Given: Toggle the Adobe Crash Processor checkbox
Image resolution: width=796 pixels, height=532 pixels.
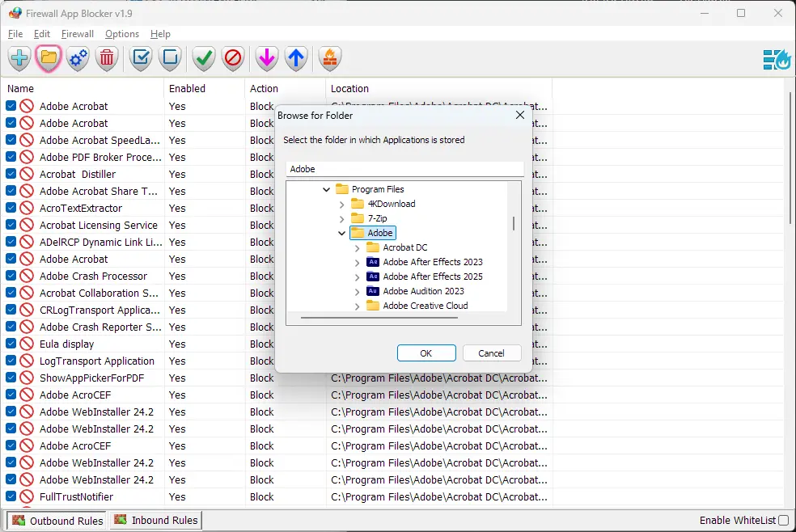Looking at the screenshot, I should point(11,276).
